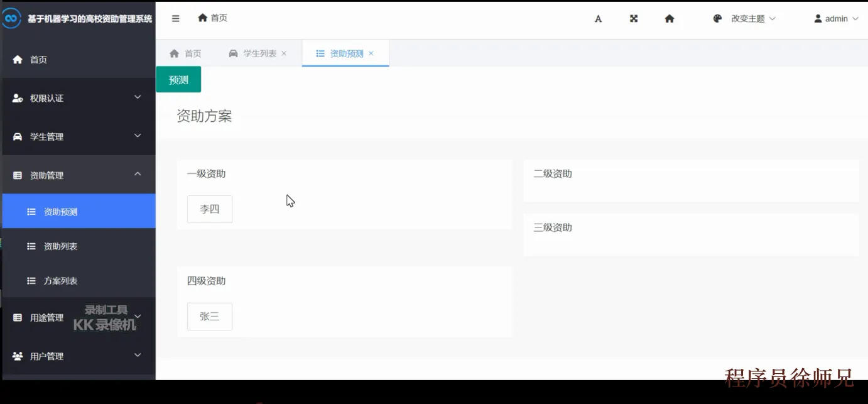The height and width of the screenshot is (404, 868).
Task: Click the infinity logo icon
Action: [x=11, y=19]
